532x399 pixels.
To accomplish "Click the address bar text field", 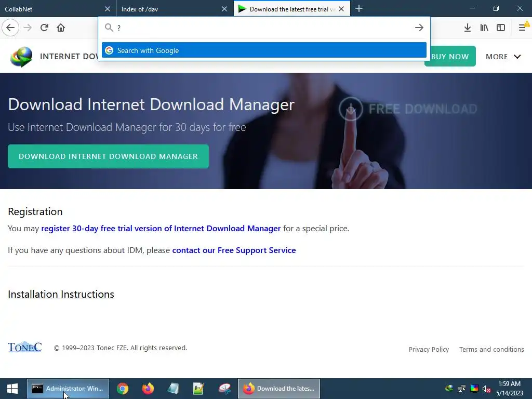I will click(264, 28).
